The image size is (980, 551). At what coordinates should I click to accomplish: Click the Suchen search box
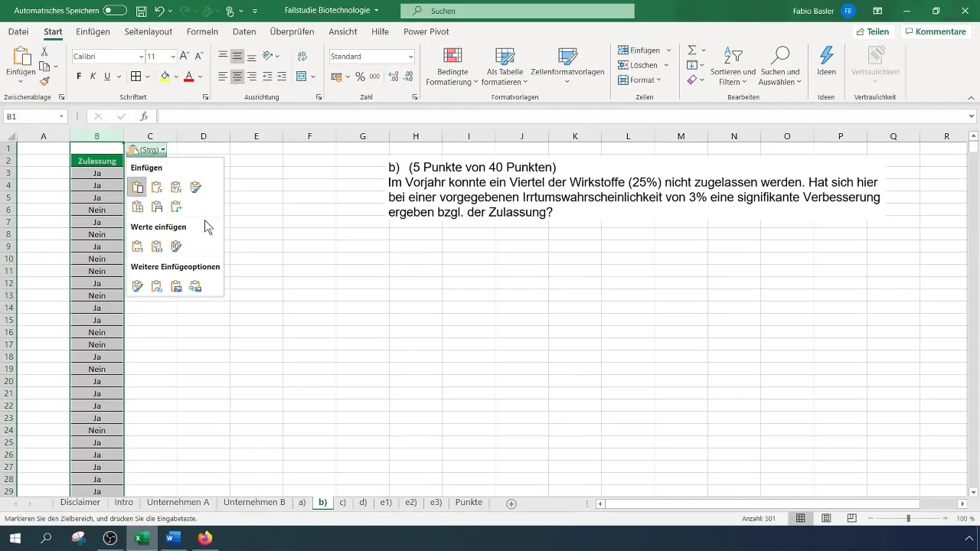tap(518, 11)
